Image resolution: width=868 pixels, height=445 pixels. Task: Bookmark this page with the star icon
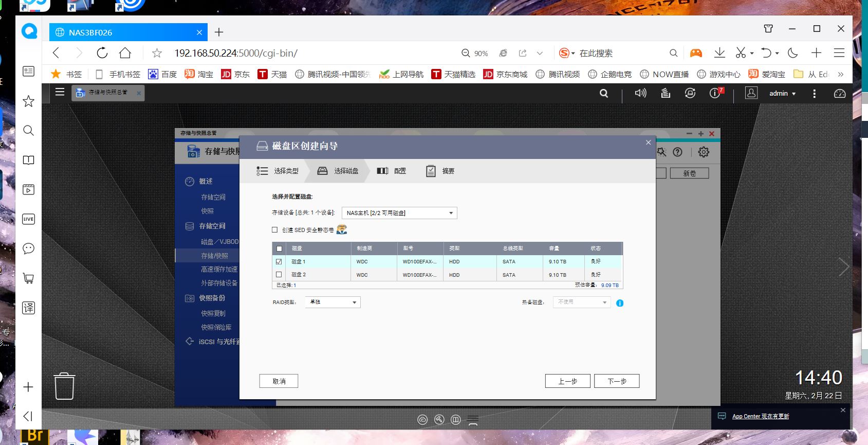(x=157, y=53)
